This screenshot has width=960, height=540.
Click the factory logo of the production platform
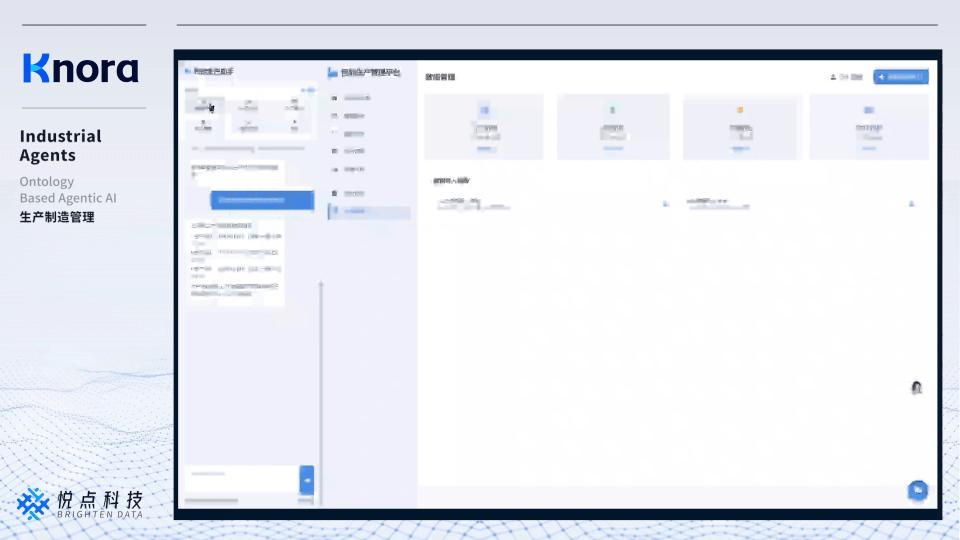coord(333,73)
